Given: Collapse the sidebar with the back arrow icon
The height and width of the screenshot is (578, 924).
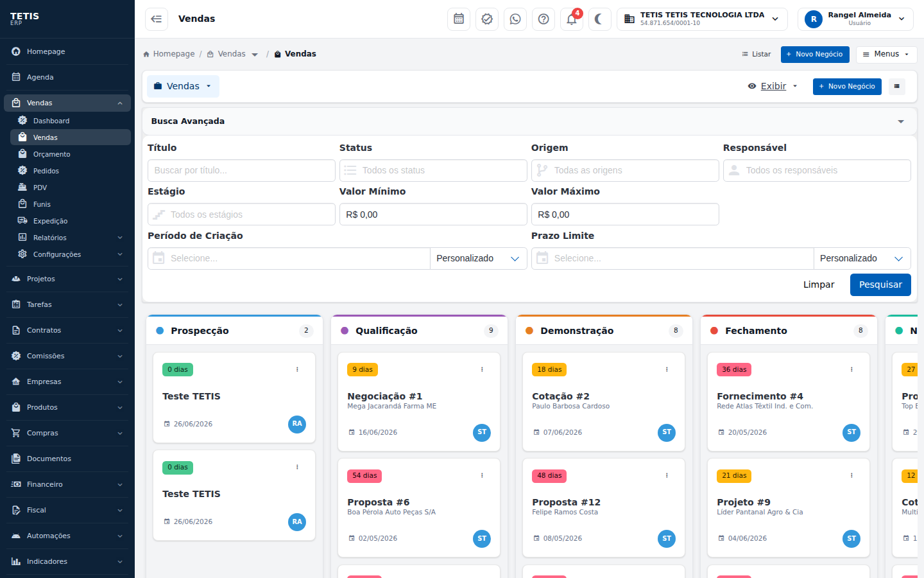Looking at the screenshot, I should pos(157,19).
